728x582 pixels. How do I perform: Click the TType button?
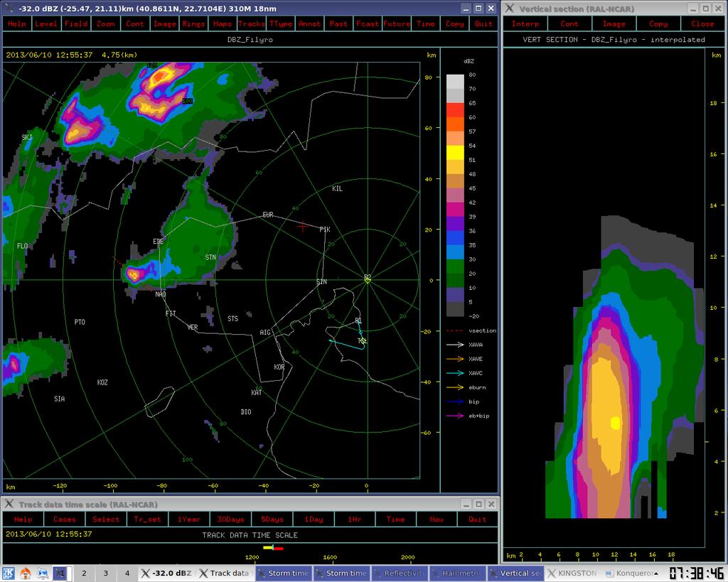(281, 23)
